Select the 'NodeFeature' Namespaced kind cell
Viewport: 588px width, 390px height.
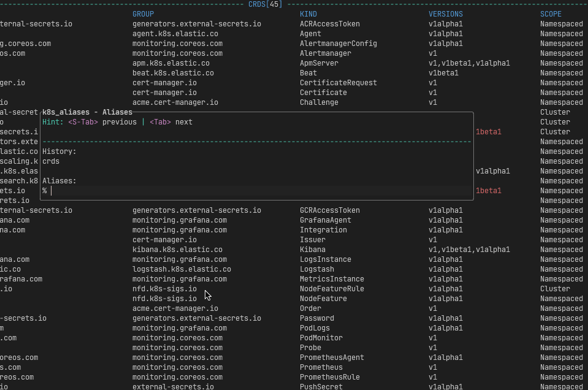(x=323, y=299)
